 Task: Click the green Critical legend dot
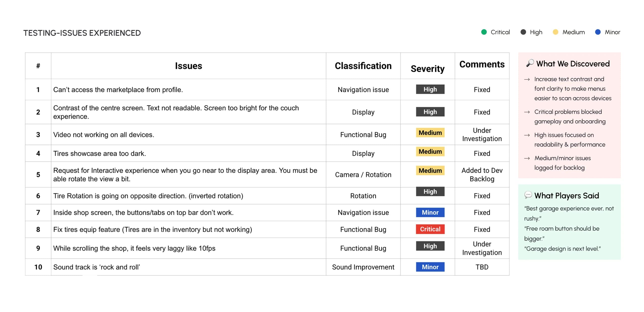click(484, 32)
